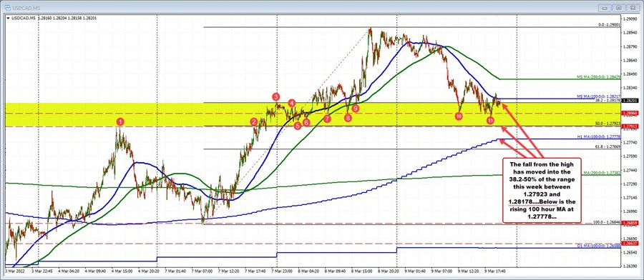Click the 9 Mar 01:40 time axis label
Viewport: 644px width, 280px height.
pyautogui.click(x=414, y=271)
